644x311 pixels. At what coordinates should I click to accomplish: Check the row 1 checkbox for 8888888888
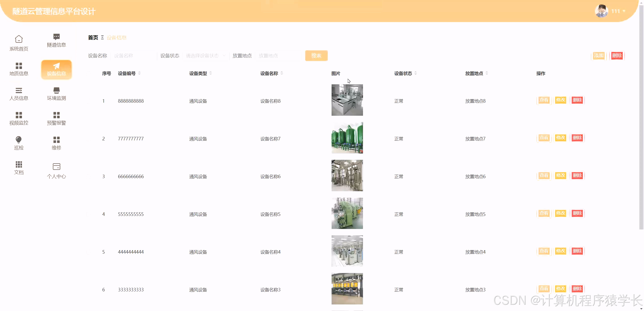[x=89, y=101]
